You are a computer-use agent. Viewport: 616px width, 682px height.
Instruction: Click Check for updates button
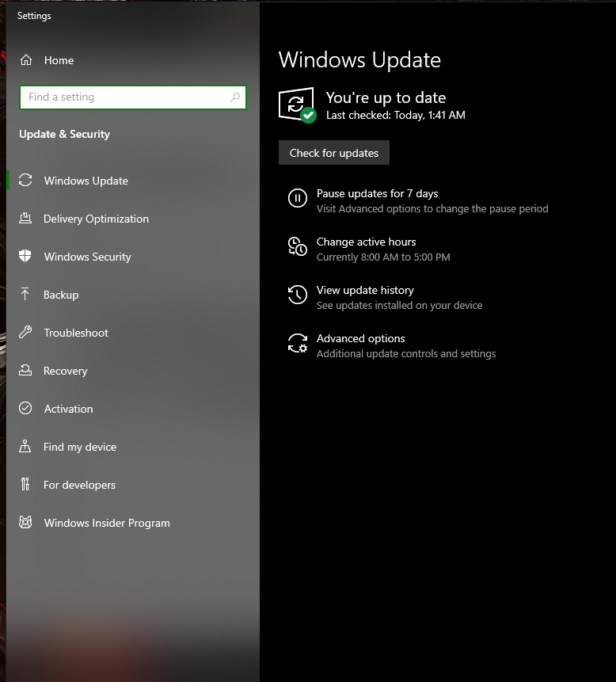(x=334, y=153)
